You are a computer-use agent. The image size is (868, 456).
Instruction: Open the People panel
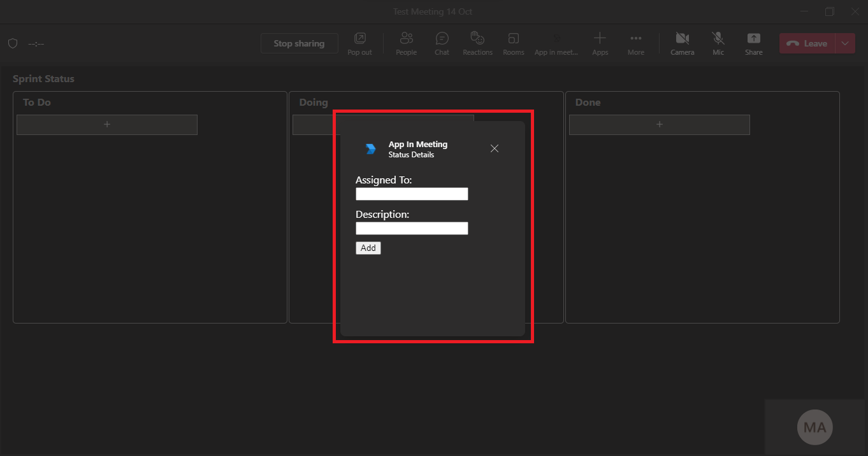click(x=406, y=43)
